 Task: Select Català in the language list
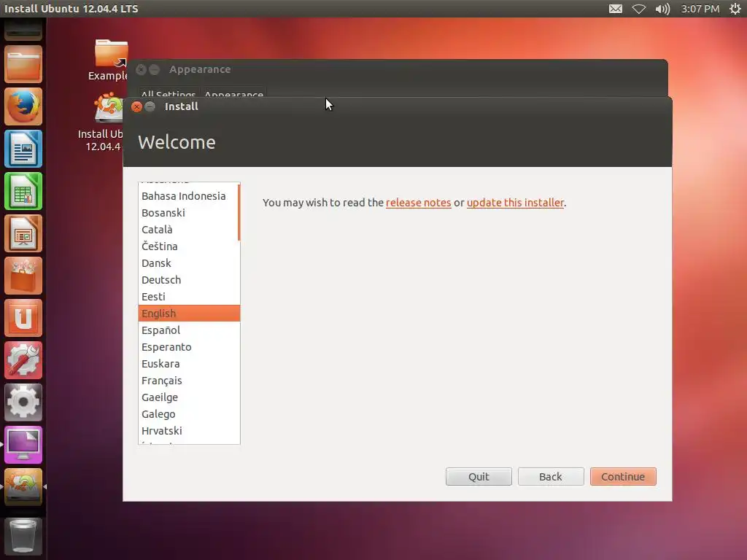(187, 230)
